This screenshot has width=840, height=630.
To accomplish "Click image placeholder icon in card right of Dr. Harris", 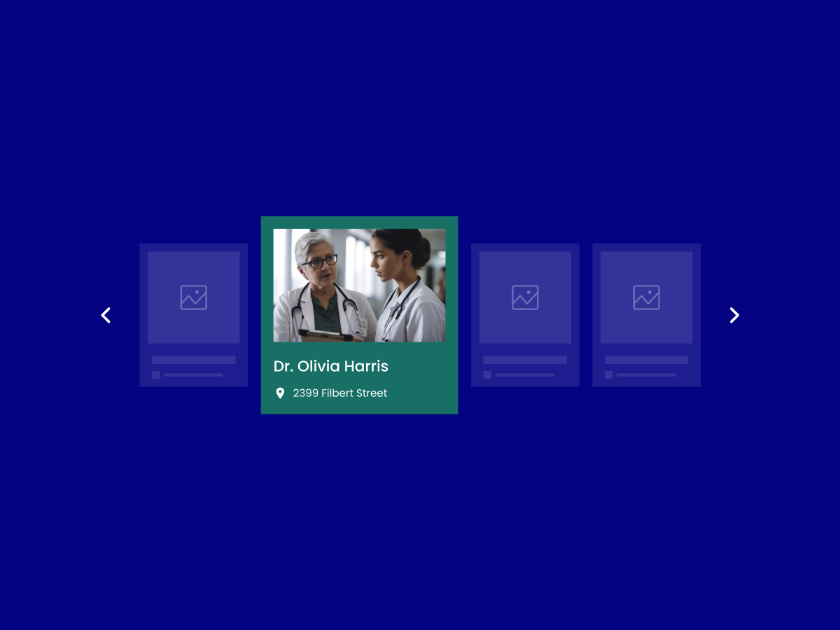I will point(525,297).
